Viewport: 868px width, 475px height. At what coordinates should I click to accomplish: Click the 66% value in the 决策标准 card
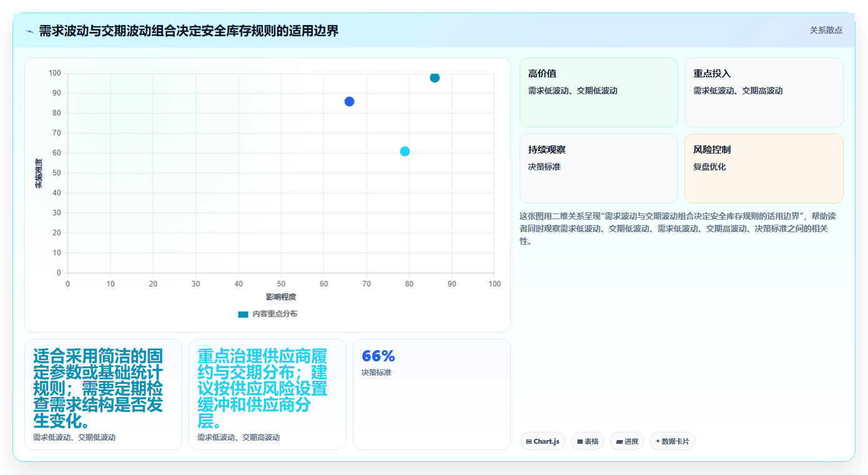(x=378, y=356)
